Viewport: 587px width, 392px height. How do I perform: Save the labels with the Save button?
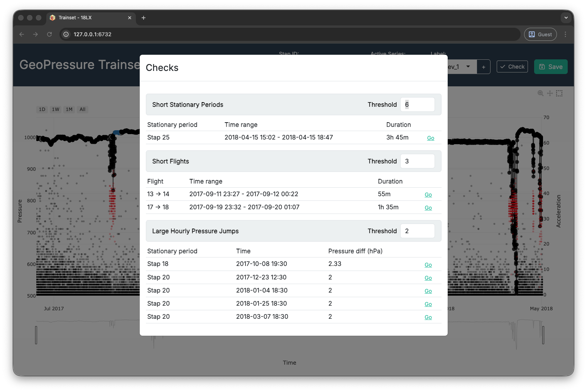tap(551, 67)
